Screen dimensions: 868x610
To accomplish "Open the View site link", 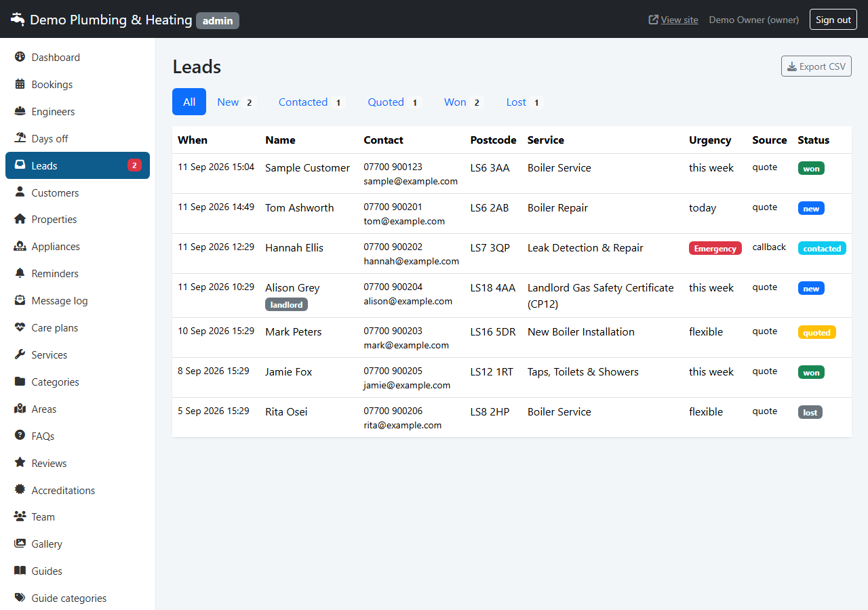I will tap(673, 20).
